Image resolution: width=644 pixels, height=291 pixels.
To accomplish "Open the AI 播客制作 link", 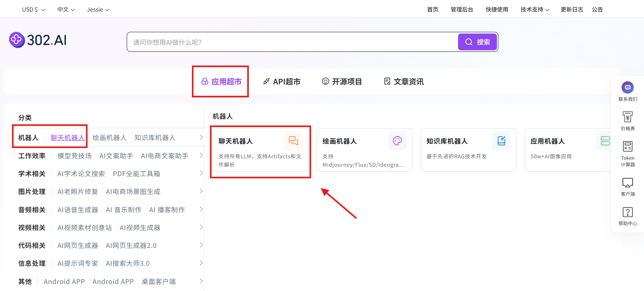I will 167,210.
